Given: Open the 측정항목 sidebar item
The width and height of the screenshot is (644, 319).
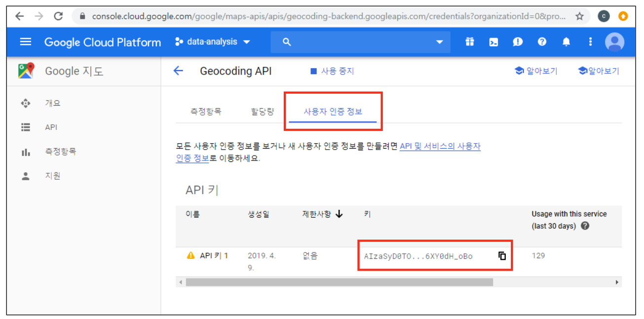Looking at the screenshot, I should point(60,152).
